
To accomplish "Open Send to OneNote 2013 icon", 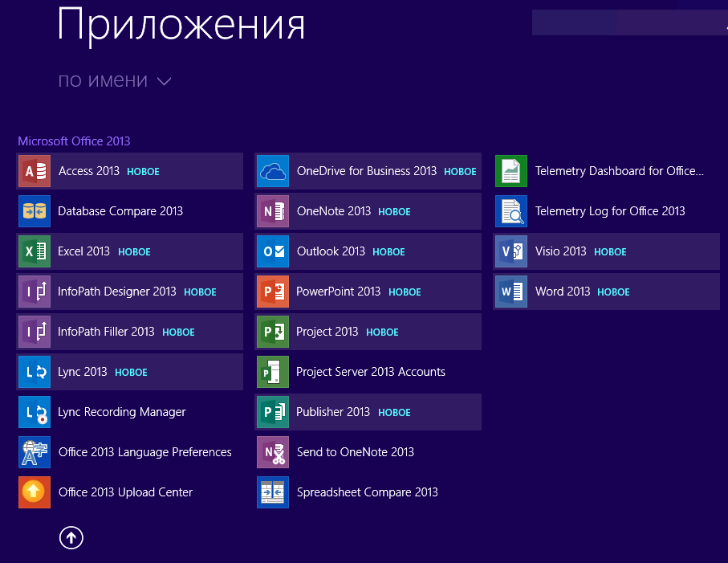I will pos(273,452).
